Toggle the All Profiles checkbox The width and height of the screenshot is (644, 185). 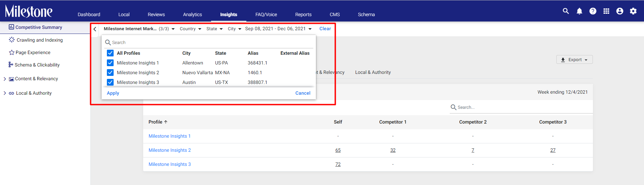click(x=110, y=53)
